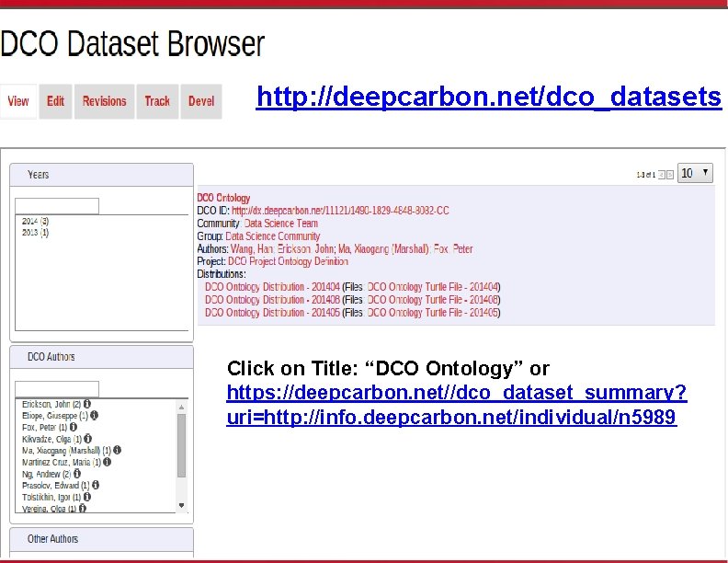
Task: Select Erickson, John (2) in DCO Authors
Action: [x=51, y=404]
